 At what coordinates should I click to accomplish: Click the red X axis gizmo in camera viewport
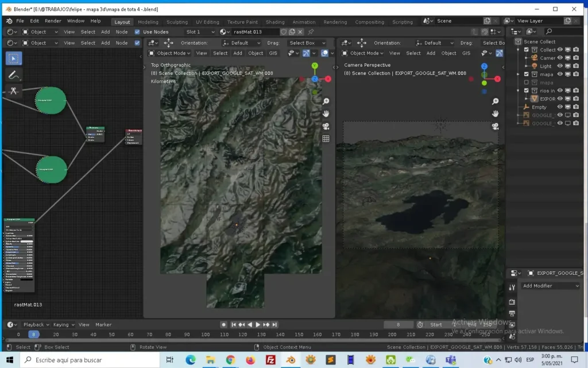click(498, 79)
